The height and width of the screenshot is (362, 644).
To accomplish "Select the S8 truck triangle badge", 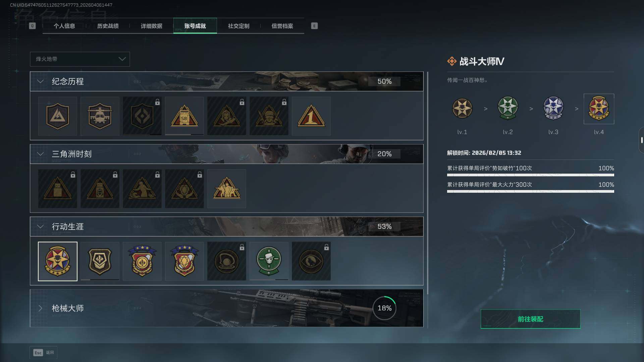I will pyautogui.click(x=184, y=116).
